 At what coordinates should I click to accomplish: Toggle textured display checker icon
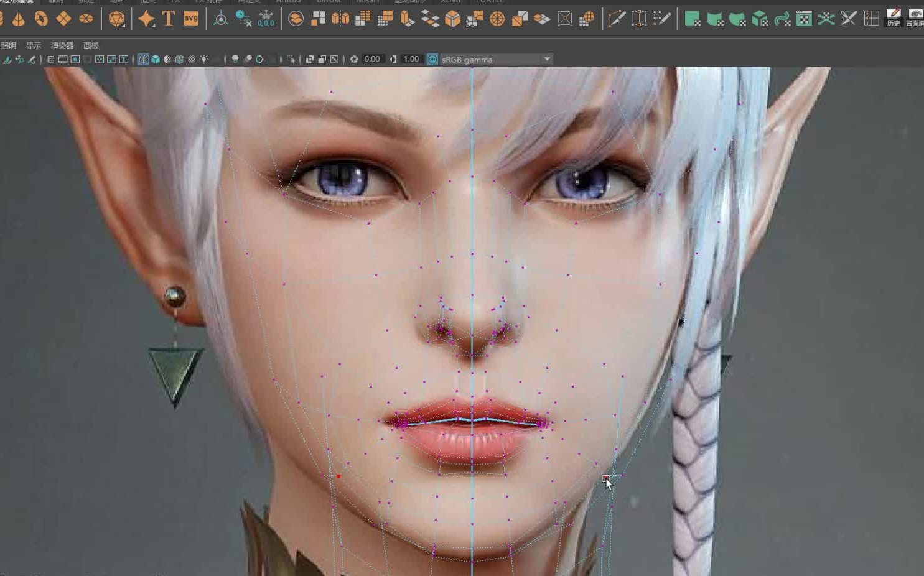[x=192, y=60]
